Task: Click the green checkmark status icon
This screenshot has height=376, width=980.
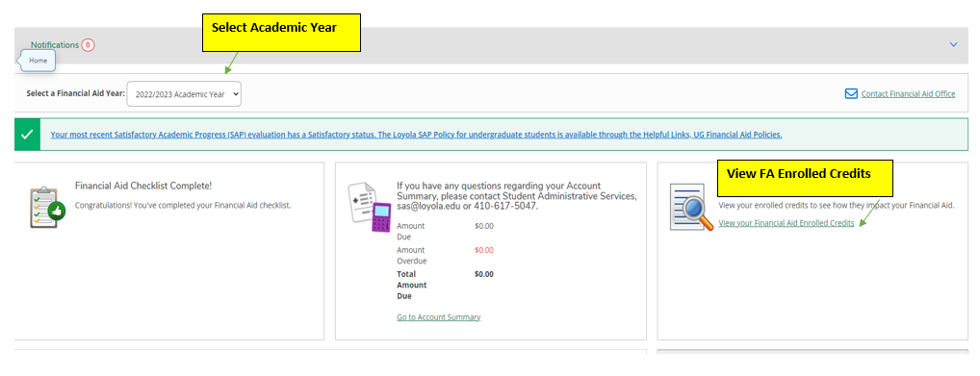Action: tap(27, 135)
